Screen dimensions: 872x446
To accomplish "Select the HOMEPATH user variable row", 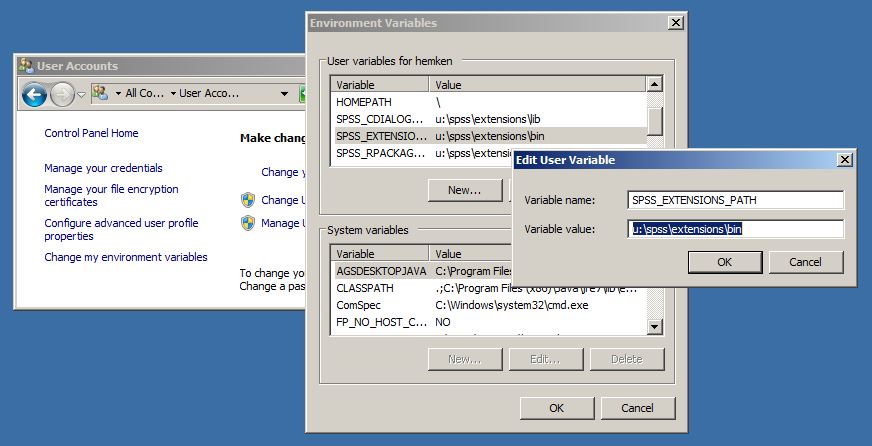I will [490, 102].
